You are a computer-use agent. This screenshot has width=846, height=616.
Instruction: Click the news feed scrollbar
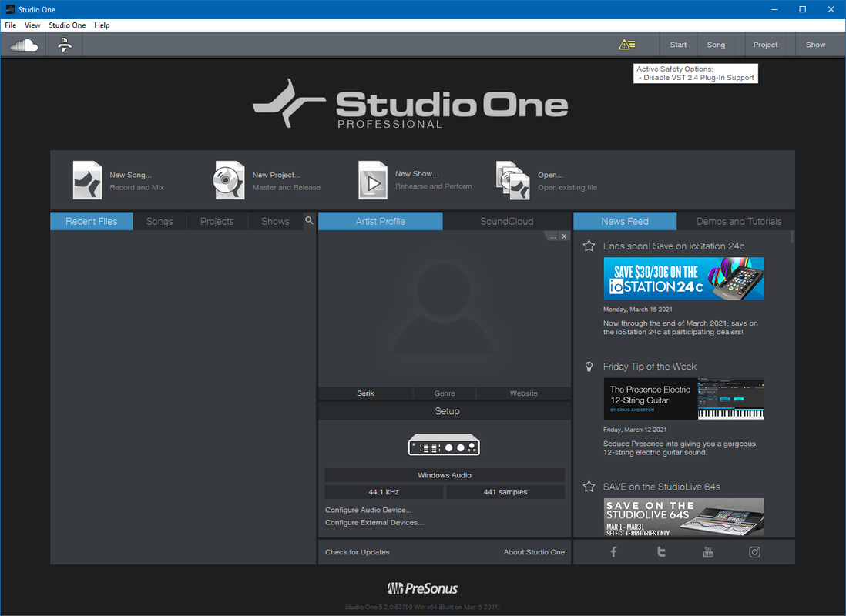(x=792, y=237)
